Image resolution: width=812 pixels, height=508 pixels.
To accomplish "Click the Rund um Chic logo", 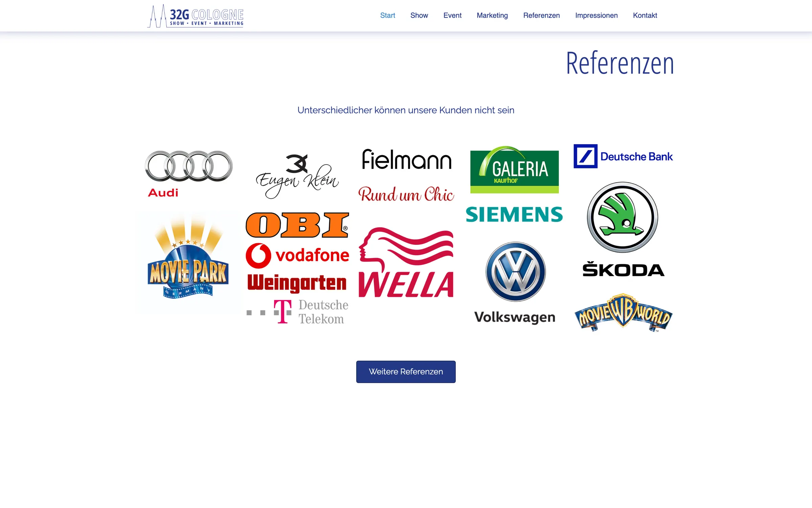I will [x=406, y=194].
